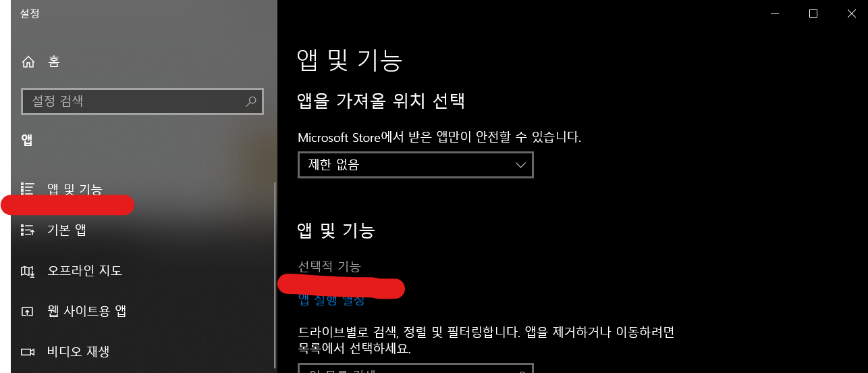Select the 오프라인 지도 map icon

28,271
